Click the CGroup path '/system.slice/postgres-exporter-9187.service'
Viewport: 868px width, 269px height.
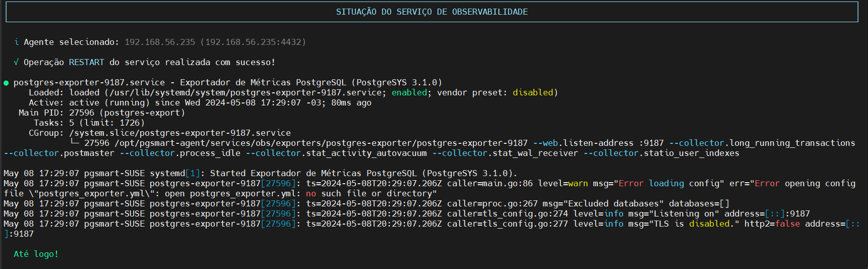click(x=180, y=133)
